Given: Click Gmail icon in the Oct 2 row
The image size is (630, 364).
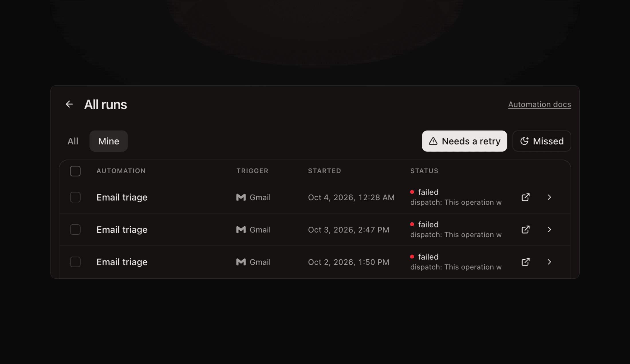Looking at the screenshot, I should click(241, 262).
